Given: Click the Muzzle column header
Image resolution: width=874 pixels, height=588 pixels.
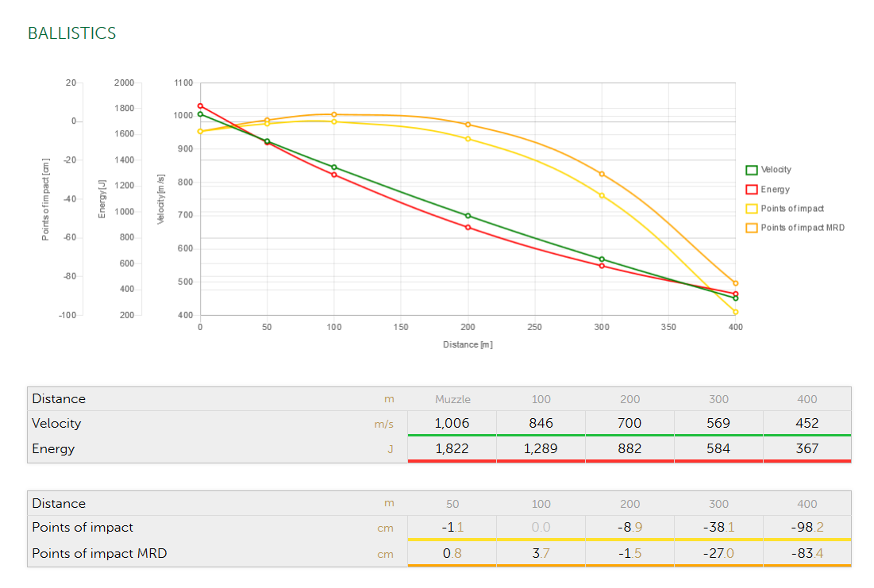Looking at the screenshot, I should click(452, 399).
